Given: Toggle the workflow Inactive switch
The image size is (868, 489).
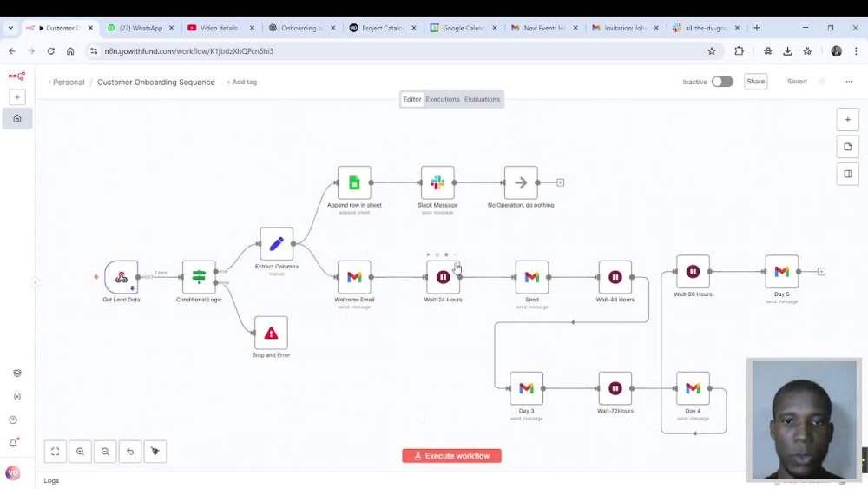Looking at the screenshot, I should 722,82.
